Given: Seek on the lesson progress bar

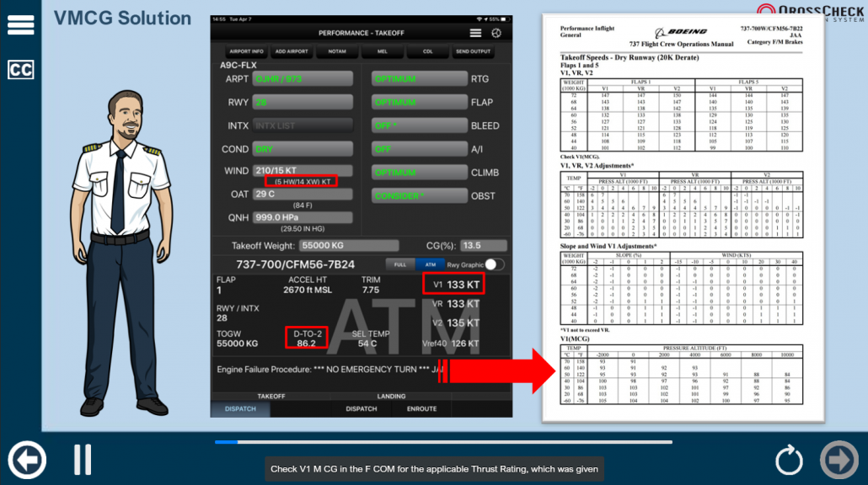Looking at the screenshot, I should click(443, 442).
